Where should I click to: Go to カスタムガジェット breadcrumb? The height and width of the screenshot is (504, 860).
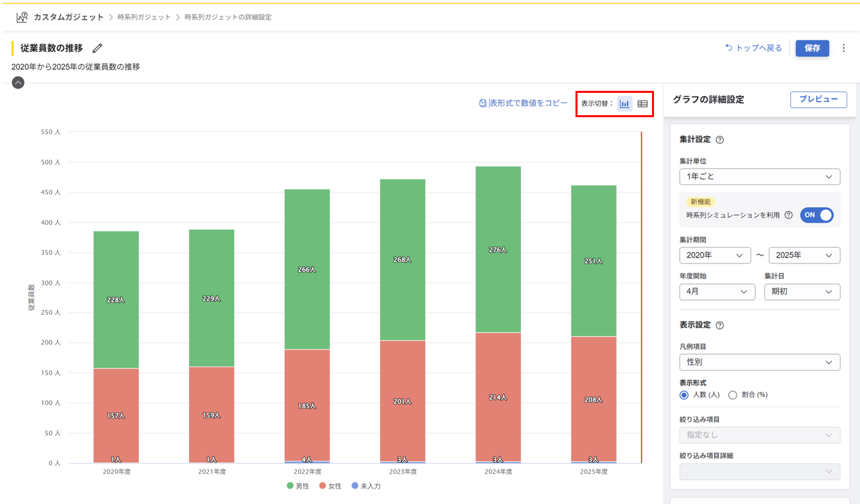click(69, 17)
